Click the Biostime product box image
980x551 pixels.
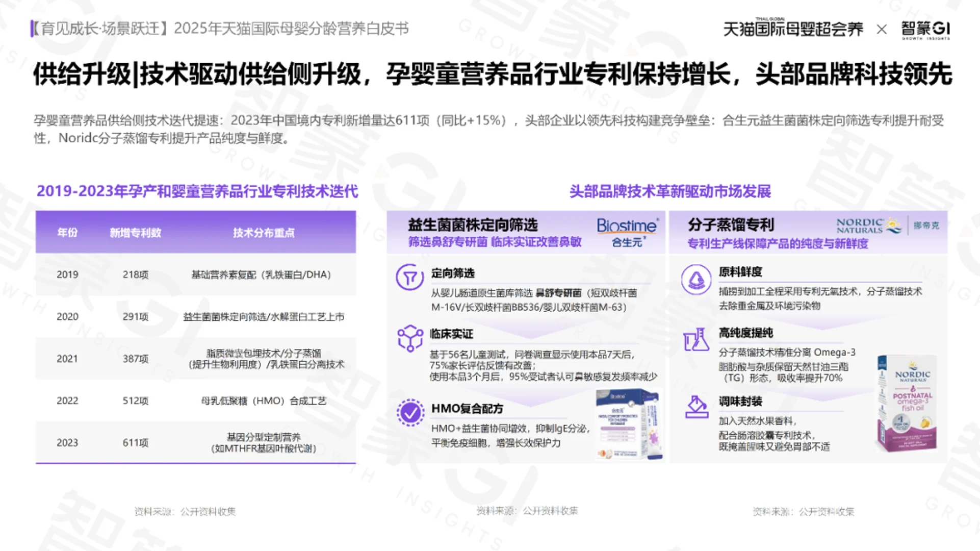pyautogui.click(x=629, y=424)
